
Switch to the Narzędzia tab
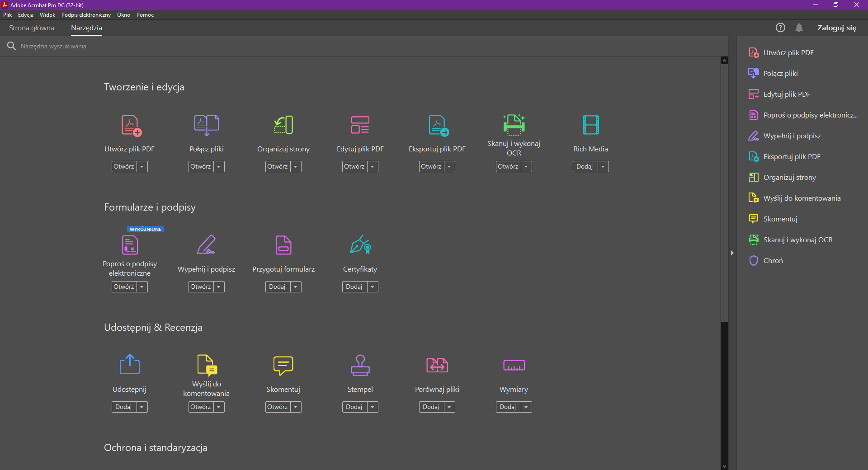pos(86,28)
